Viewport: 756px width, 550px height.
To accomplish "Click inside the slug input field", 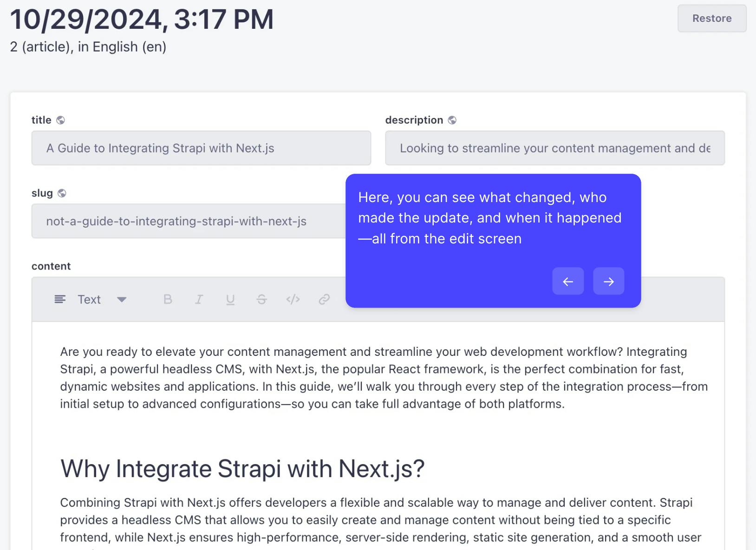I will (x=186, y=221).
